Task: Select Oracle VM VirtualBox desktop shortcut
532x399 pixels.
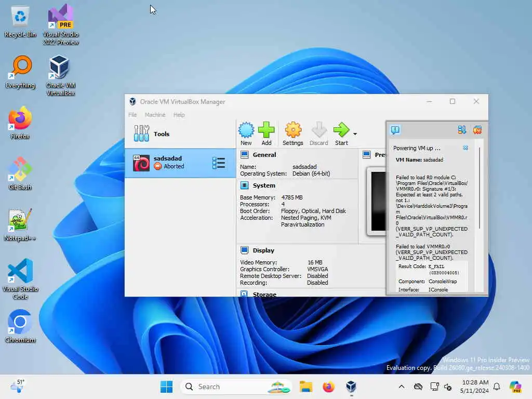Action: point(60,75)
